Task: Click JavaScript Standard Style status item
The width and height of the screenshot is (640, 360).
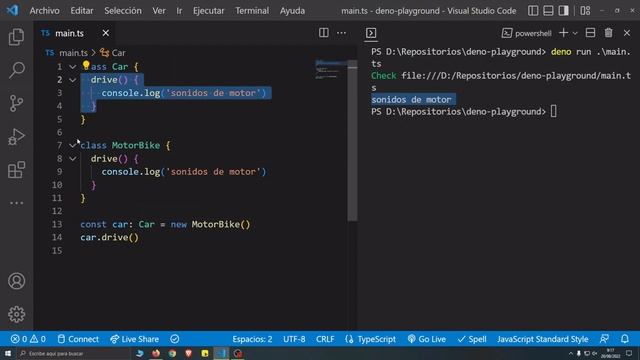Action: click(x=542, y=339)
